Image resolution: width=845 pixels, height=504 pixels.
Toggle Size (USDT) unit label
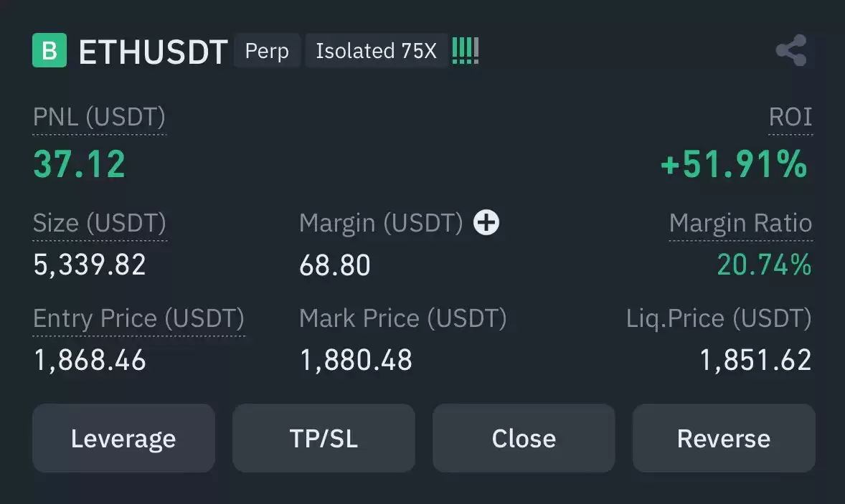100,223
